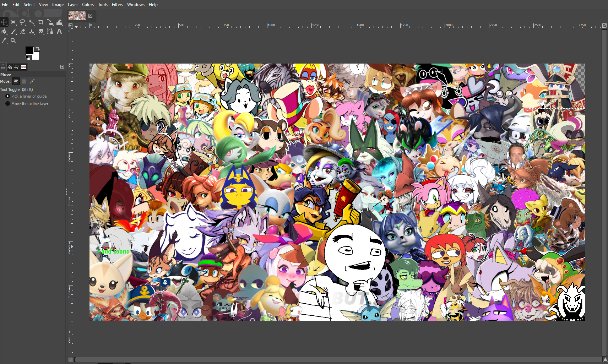Image resolution: width=608 pixels, height=364 pixels.
Task: Set Move mode to selection
Action: click(24, 81)
